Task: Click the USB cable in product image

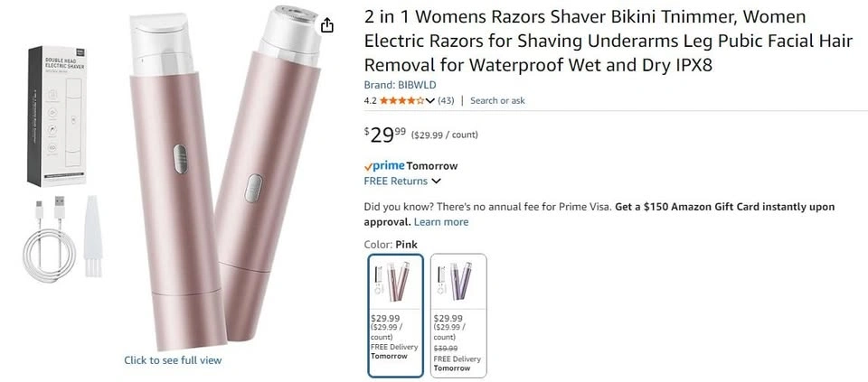Action: [x=49, y=239]
